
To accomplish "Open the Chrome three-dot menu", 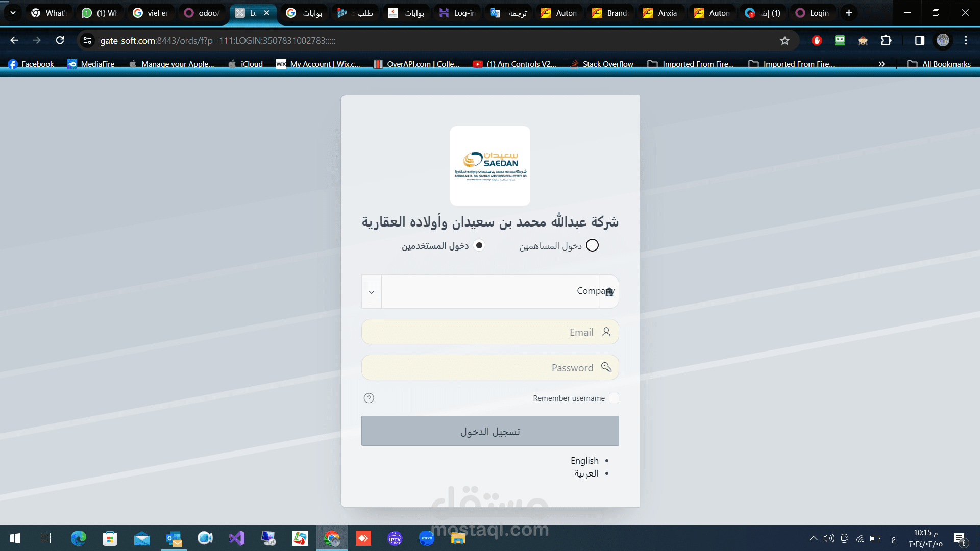I will (x=966, y=40).
